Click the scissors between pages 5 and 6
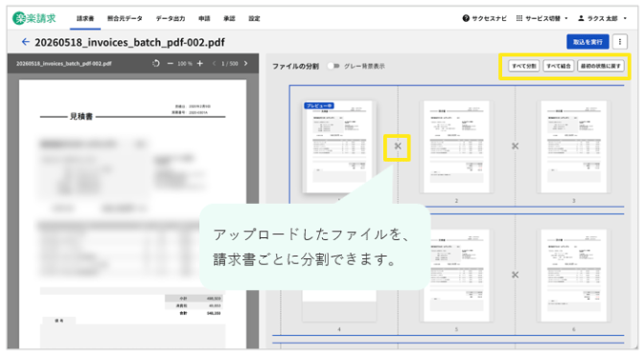Image resolution: width=644 pixels, height=356 pixels. point(515,275)
